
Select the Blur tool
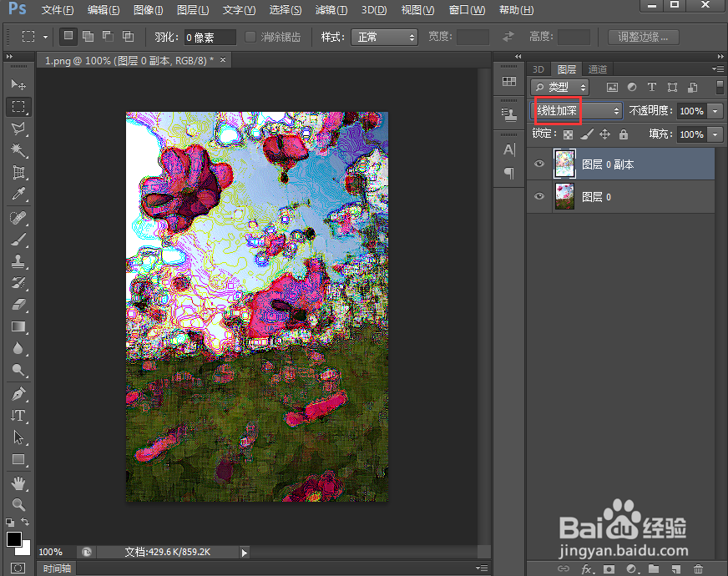tap(18, 349)
